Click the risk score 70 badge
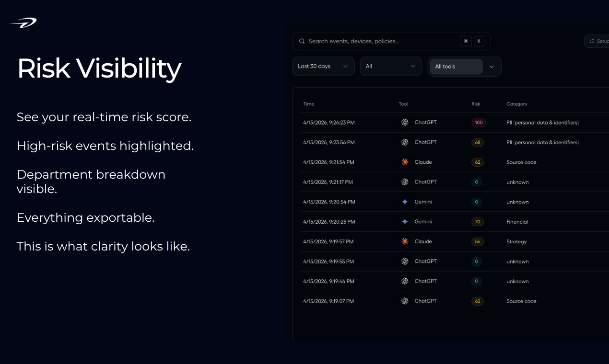 [x=478, y=222]
